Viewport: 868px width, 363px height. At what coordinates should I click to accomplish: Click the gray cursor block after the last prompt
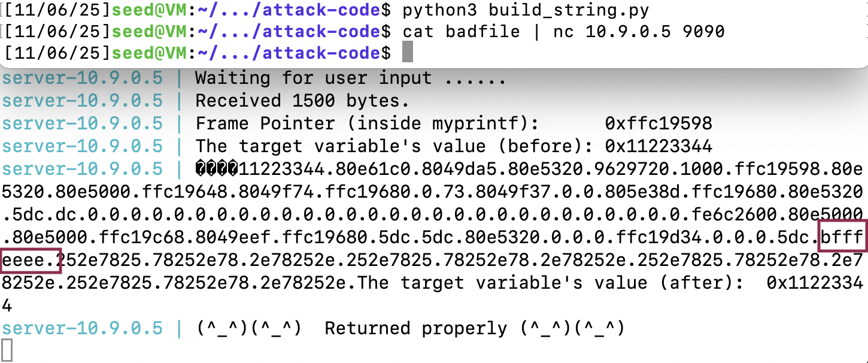(x=407, y=52)
